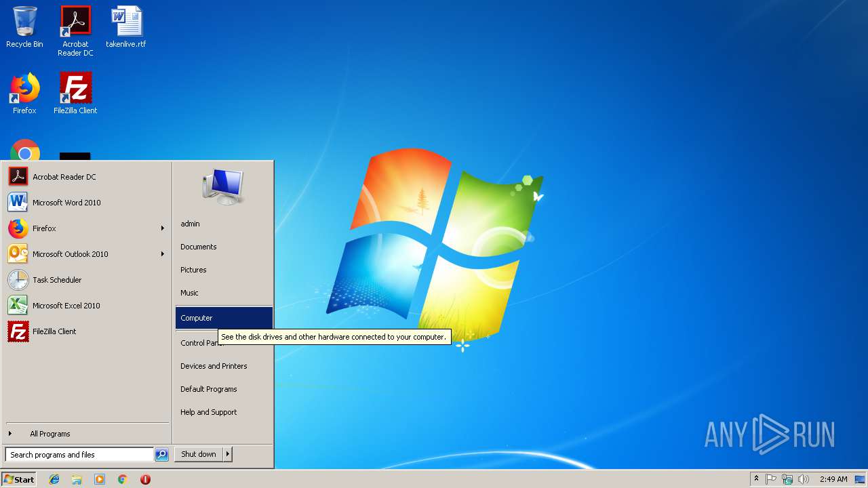Click the Start button
The width and height of the screenshot is (868, 488).
tap(19, 479)
